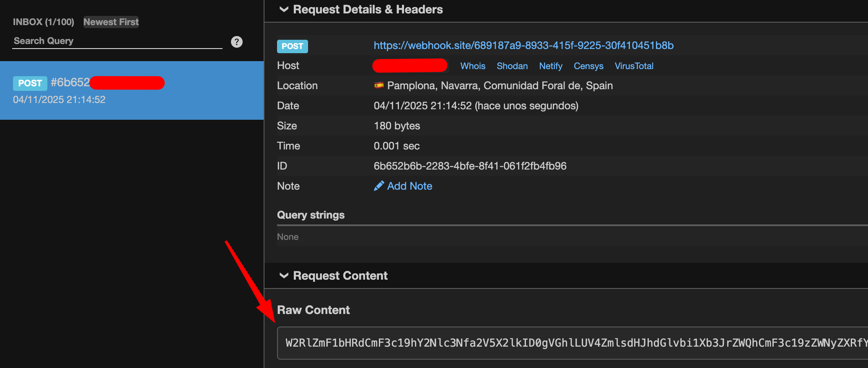This screenshot has width=868, height=368.
Task: Open the Netify lookup link
Action: pyautogui.click(x=550, y=66)
